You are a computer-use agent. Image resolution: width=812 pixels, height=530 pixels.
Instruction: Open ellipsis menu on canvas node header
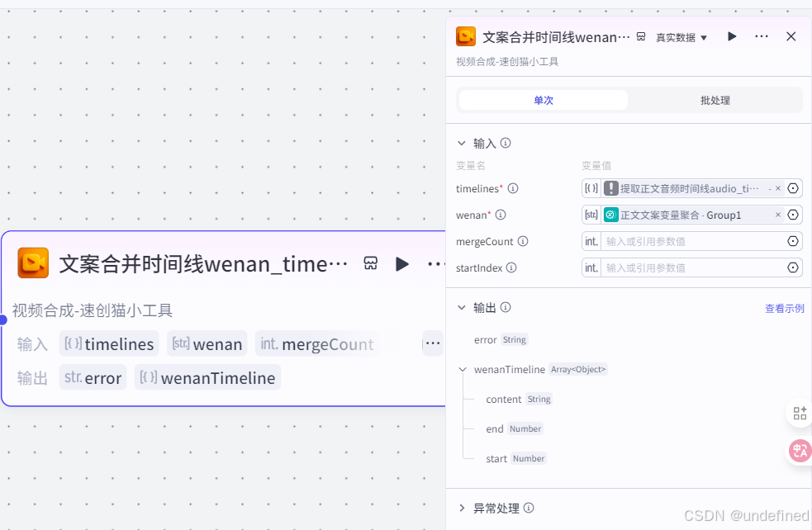(x=436, y=264)
